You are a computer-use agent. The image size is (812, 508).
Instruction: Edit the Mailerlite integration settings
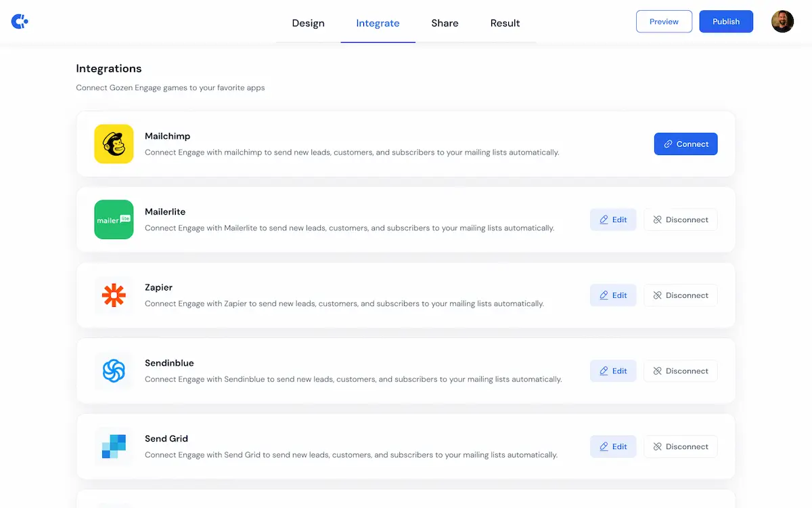pyautogui.click(x=613, y=219)
